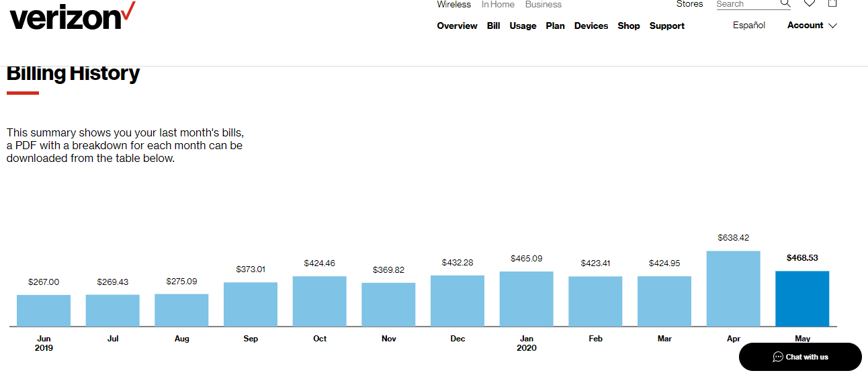This screenshot has width=868, height=377.
Task: Switch to the Business section
Action: tap(543, 4)
